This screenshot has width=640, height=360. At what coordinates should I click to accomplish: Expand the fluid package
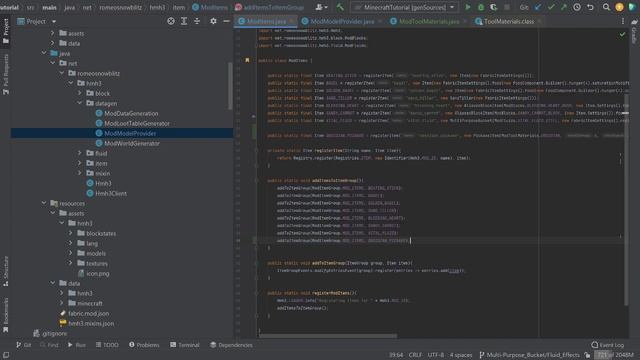(x=80, y=153)
